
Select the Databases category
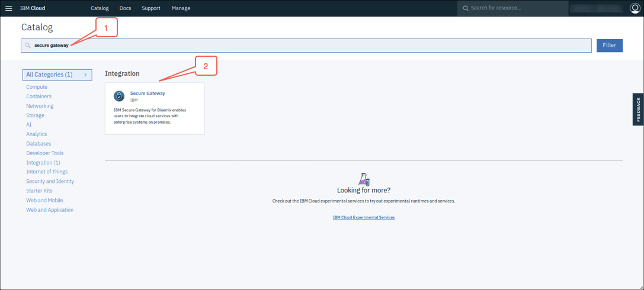click(x=39, y=144)
